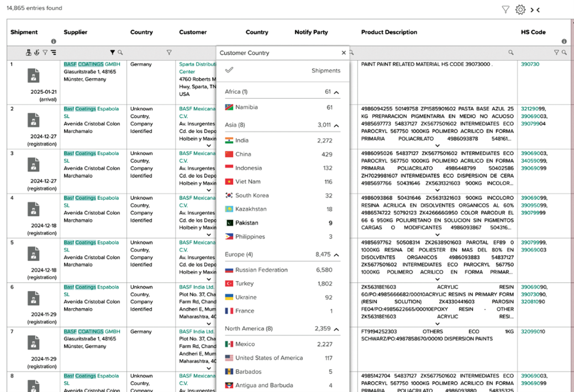
Task: Click Product Description search magnifier
Action: pyautogui.click(x=510, y=52)
